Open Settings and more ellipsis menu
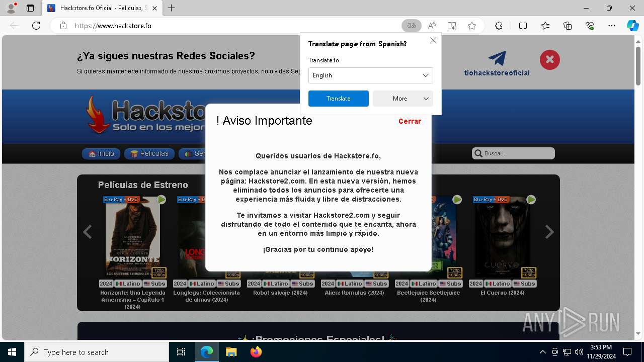Viewport: 644px width, 362px height. click(612, 26)
